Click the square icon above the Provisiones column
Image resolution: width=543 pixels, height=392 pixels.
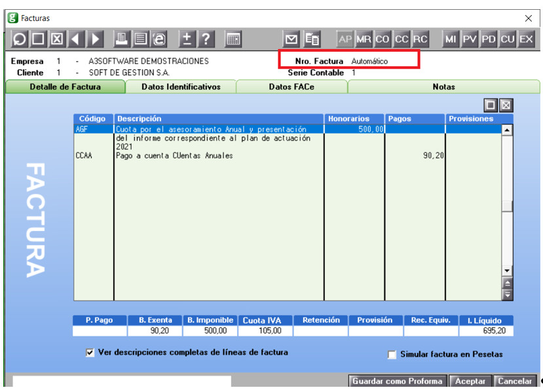coord(491,105)
